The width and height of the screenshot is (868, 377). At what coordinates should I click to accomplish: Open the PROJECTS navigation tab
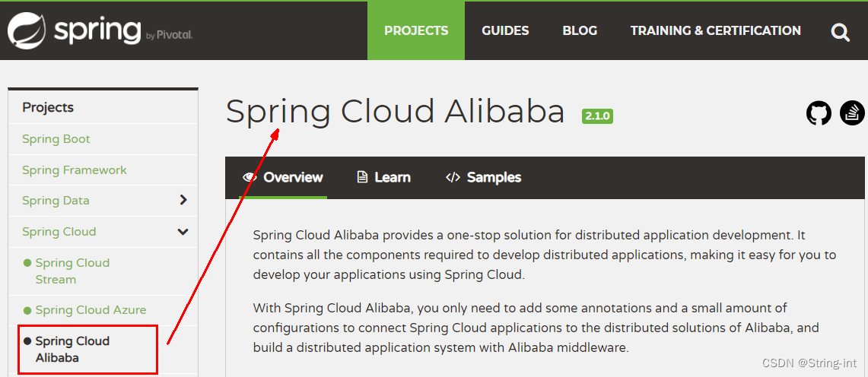coord(416,30)
